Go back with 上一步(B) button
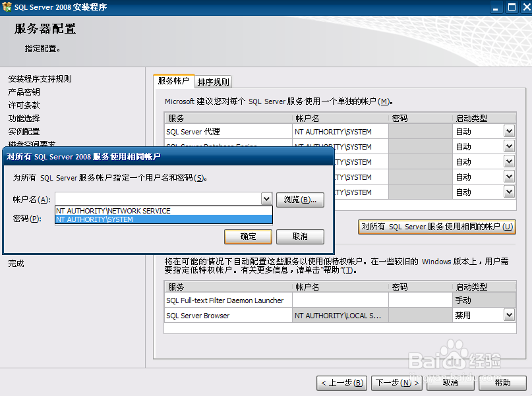Viewport: 532px width, 396px height. click(341, 383)
